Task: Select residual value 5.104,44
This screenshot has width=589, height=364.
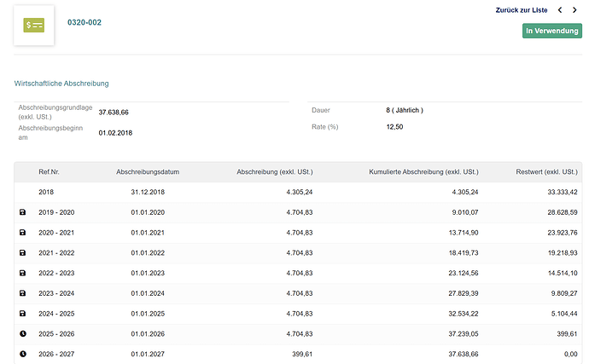Action: (564, 314)
